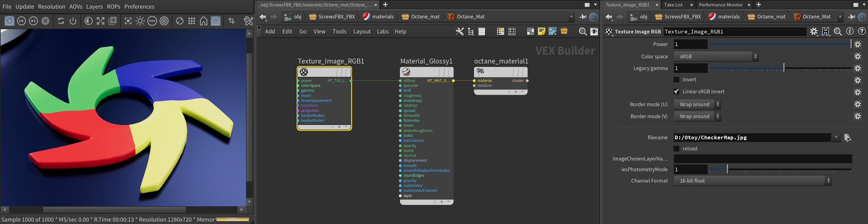
Task: Open the AOVs menu
Action: coord(75,6)
